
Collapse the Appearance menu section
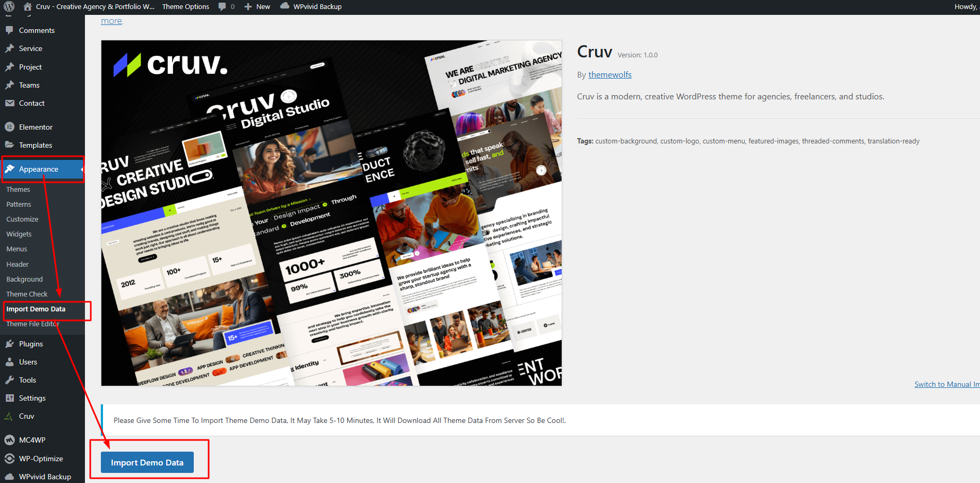38,169
